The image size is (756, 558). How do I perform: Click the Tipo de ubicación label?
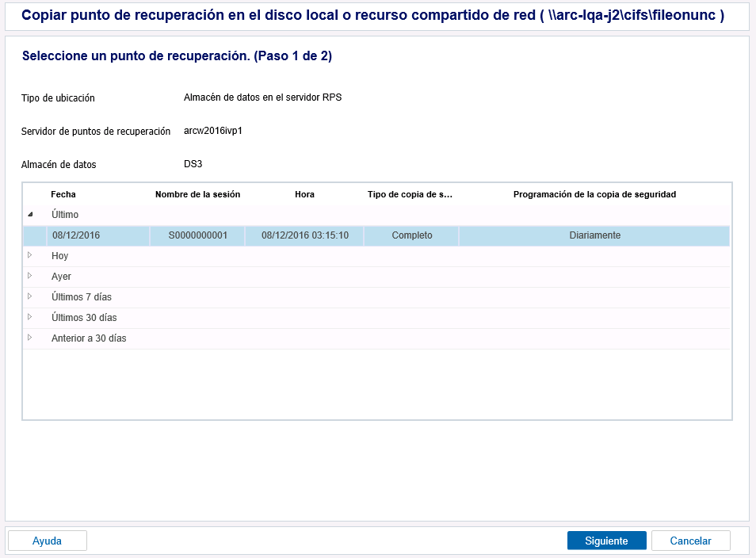coord(58,98)
